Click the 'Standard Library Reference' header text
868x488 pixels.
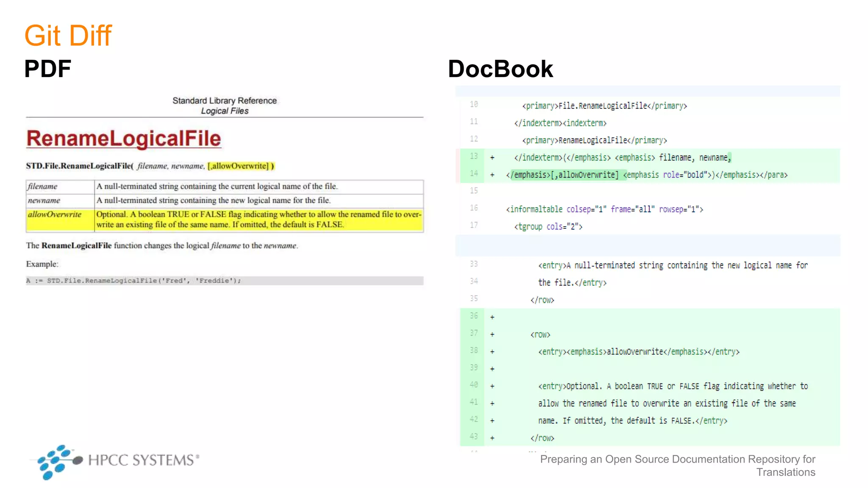pos(225,100)
